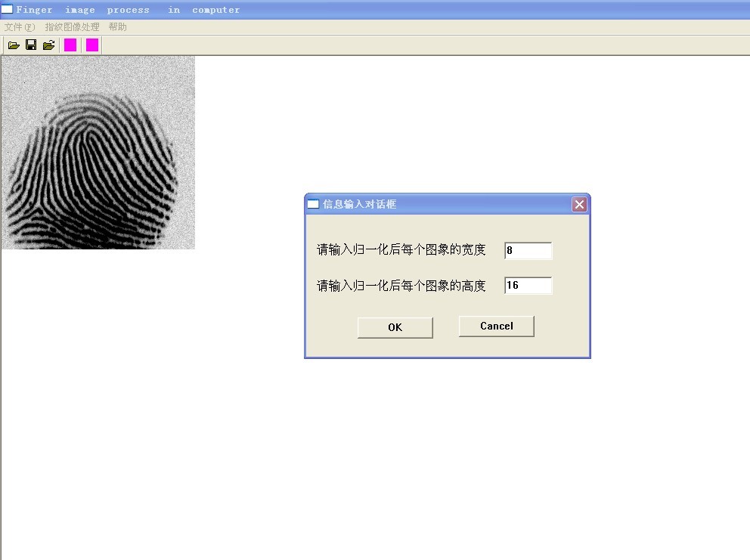Open the 文件(F) menu

(x=20, y=27)
